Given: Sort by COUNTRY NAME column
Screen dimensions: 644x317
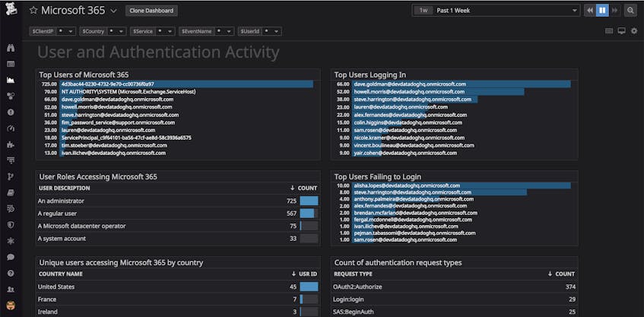Looking at the screenshot, I should click(x=61, y=274).
